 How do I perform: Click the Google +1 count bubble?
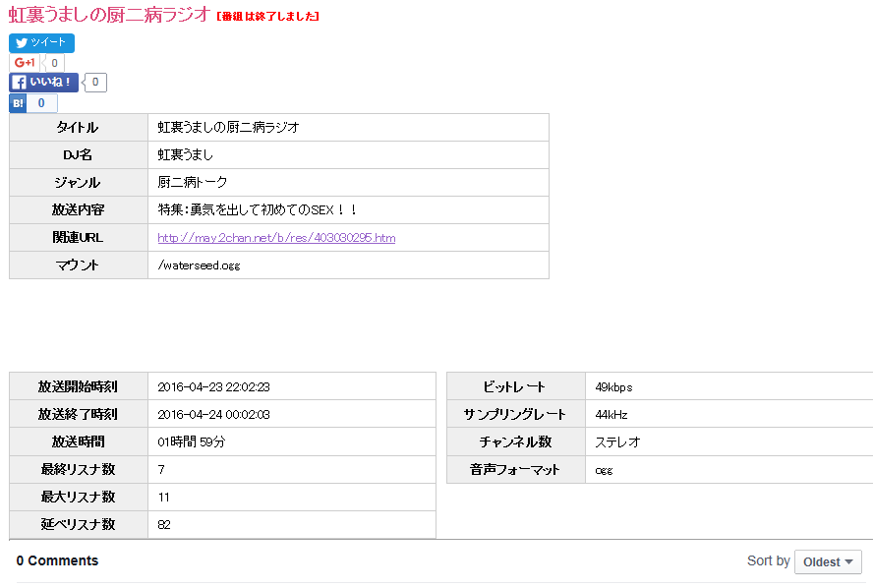coord(54,63)
